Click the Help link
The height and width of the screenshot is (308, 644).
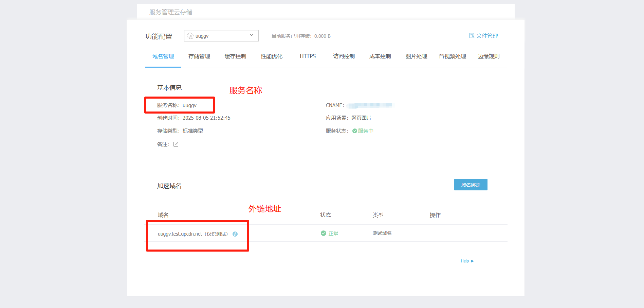pos(464,261)
